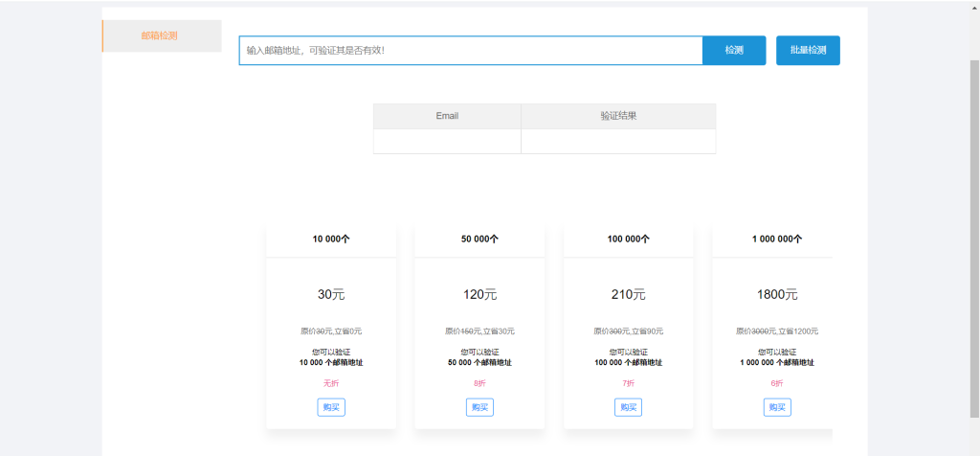This screenshot has width=980, height=456.
Task: Click 购买 on the 120元 plan
Action: tap(479, 407)
